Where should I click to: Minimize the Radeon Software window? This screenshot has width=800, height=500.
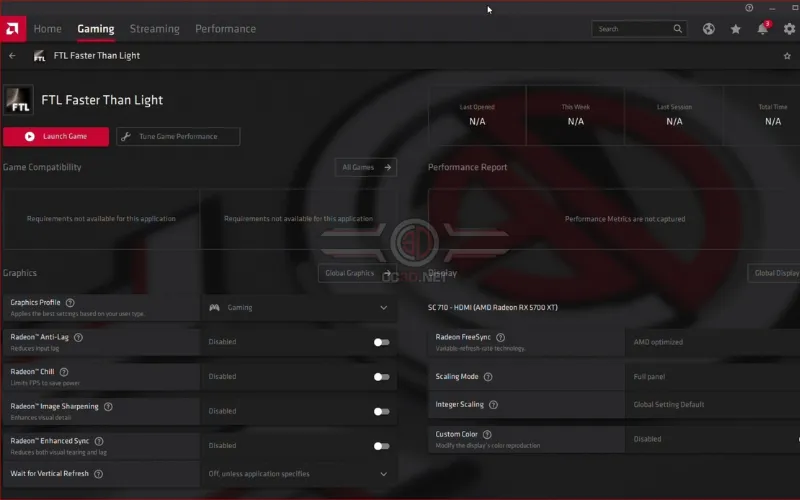772,8
